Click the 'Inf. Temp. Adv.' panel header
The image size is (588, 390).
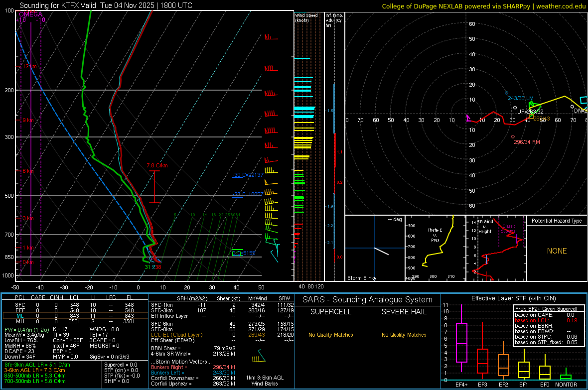[334, 20]
